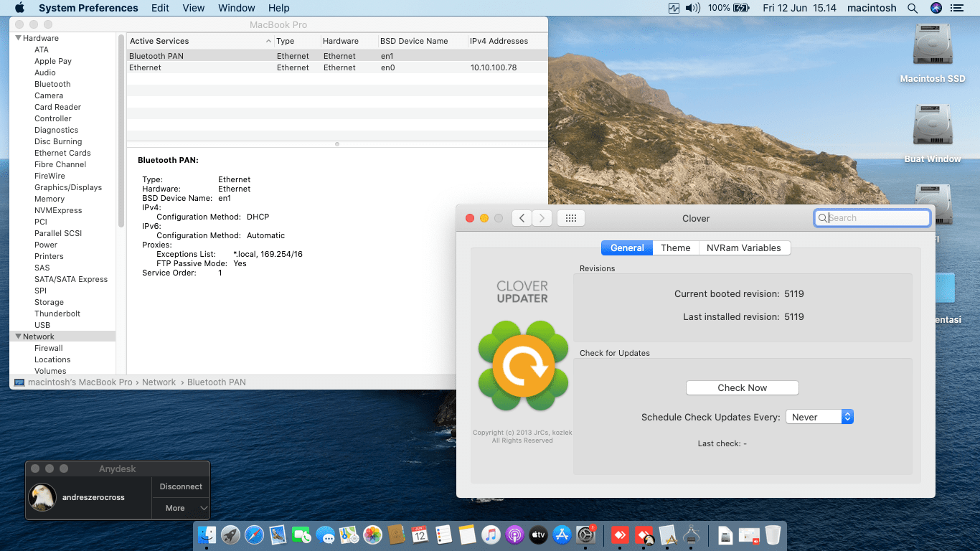Collapse the Network section triangle
Image resolution: width=980 pixels, height=551 pixels.
(x=18, y=336)
